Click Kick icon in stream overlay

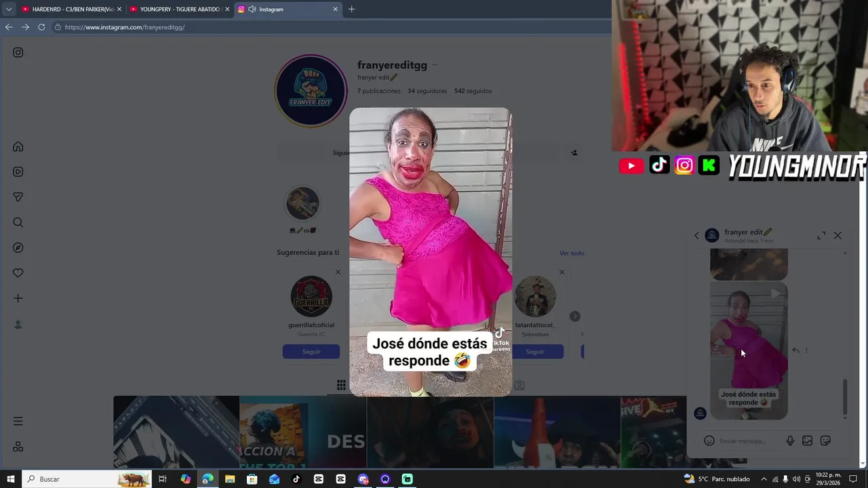coord(709,165)
